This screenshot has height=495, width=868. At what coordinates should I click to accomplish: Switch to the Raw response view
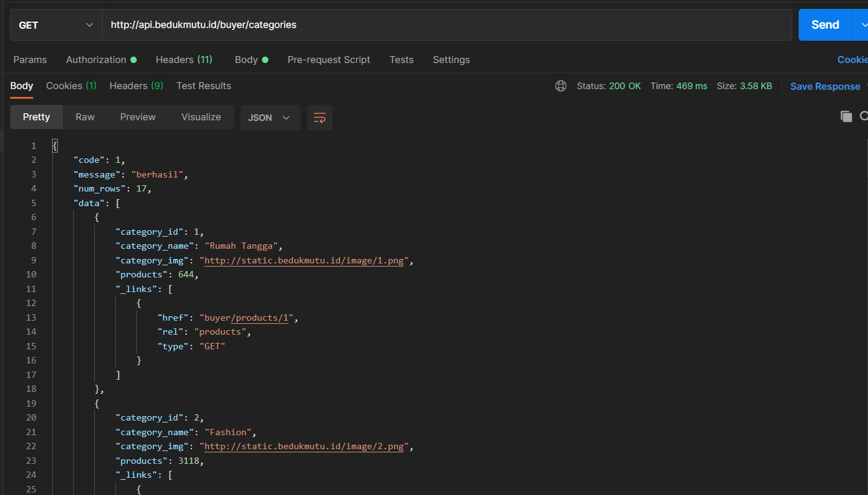pos(85,117)
